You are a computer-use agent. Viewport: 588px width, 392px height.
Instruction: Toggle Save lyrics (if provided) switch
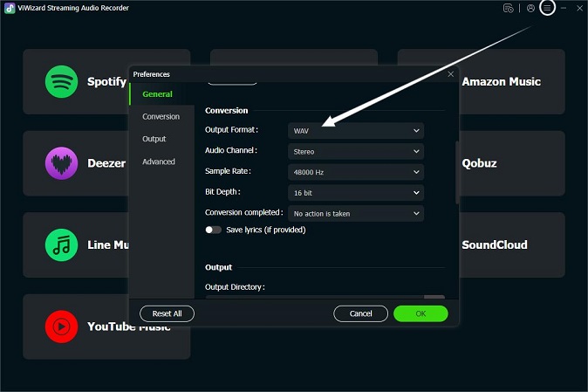pyautogui.click(x=214, y=230)
